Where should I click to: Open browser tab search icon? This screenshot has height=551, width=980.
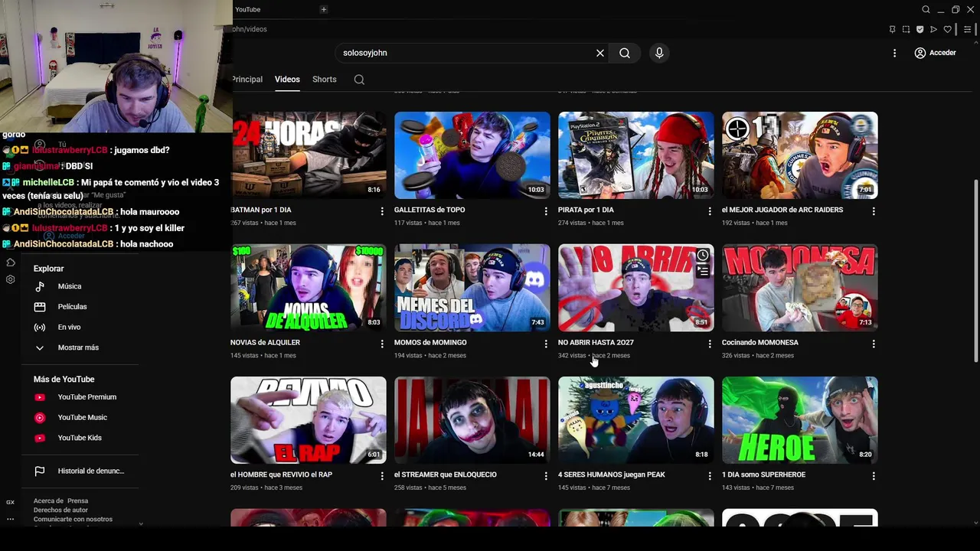tap(926, 9)
